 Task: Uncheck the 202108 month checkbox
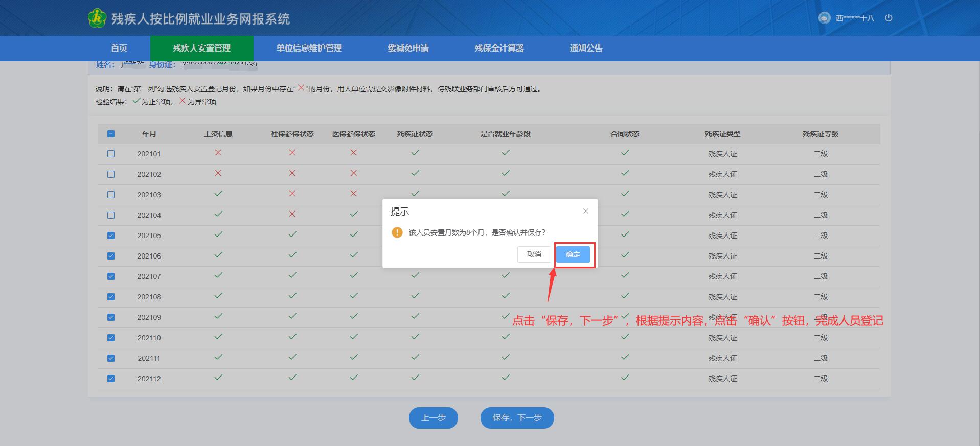tap(111, 297)
